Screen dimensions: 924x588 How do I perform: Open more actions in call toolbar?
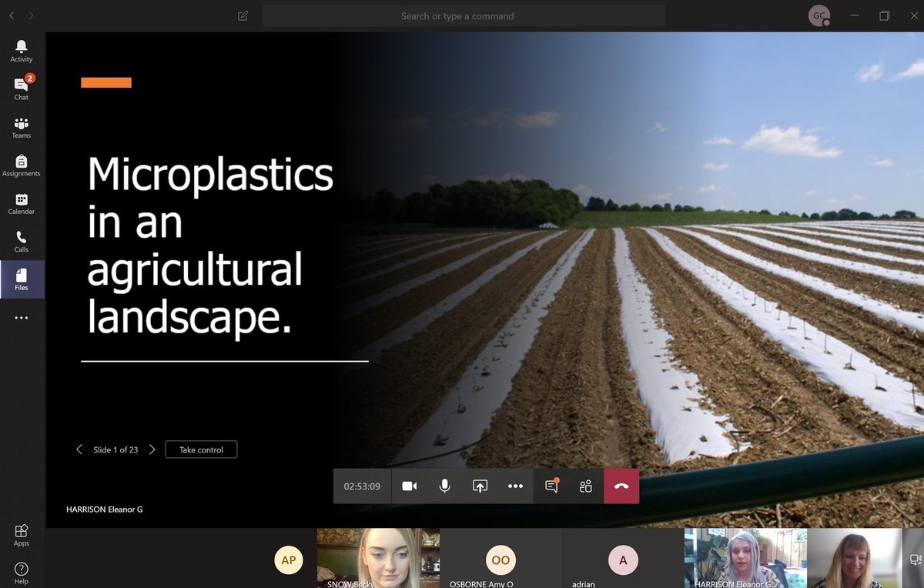515,486
